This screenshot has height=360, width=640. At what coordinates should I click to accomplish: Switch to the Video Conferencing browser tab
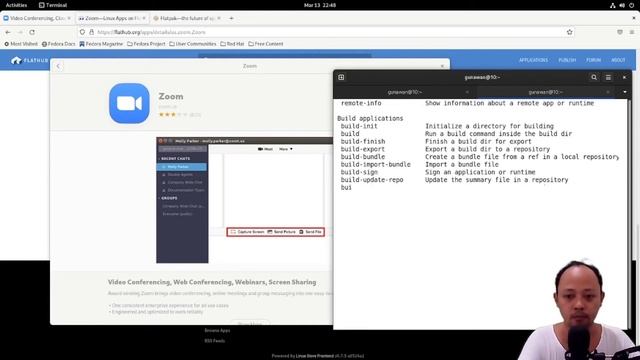(x=37, y=18)
